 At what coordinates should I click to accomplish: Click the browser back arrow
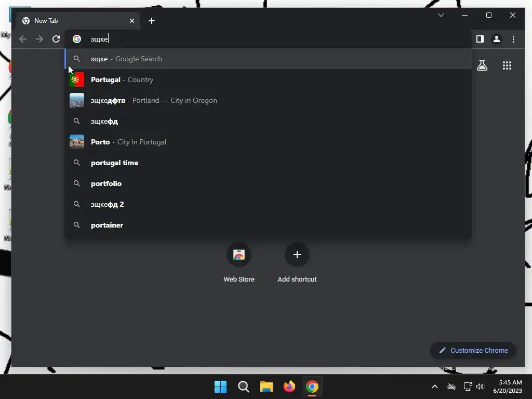click(x=23, y=39)
